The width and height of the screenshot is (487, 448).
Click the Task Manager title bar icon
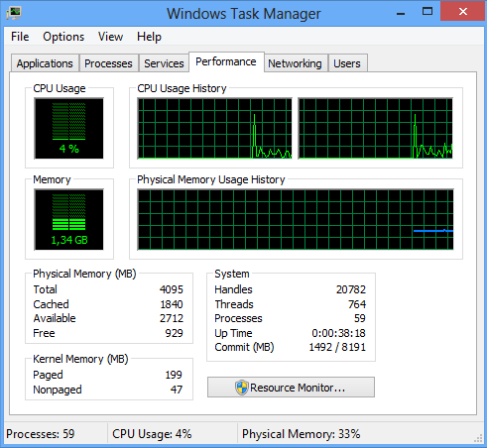[x=14, y=13]
